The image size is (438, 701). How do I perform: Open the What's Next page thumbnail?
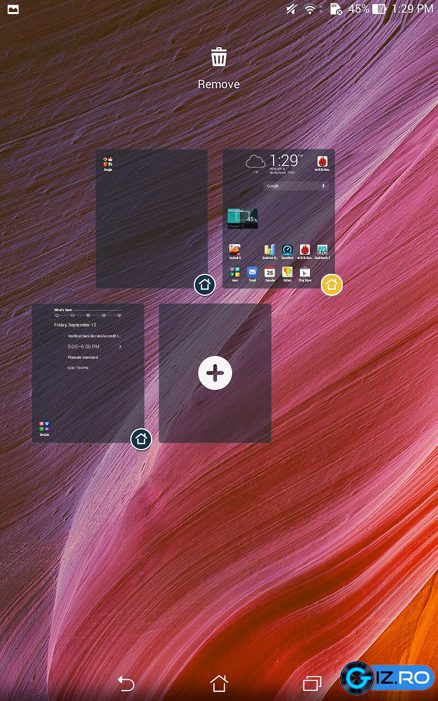click(x=88, y=373)
